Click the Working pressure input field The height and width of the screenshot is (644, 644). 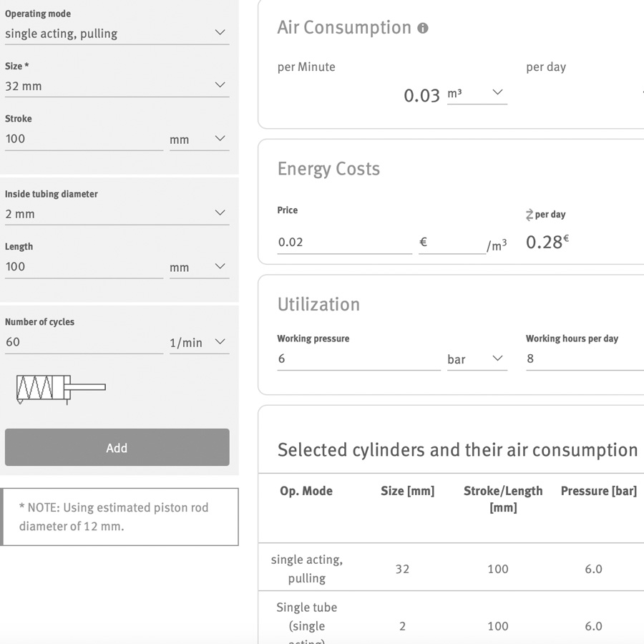pyautogui.click(x=358, y=359)
